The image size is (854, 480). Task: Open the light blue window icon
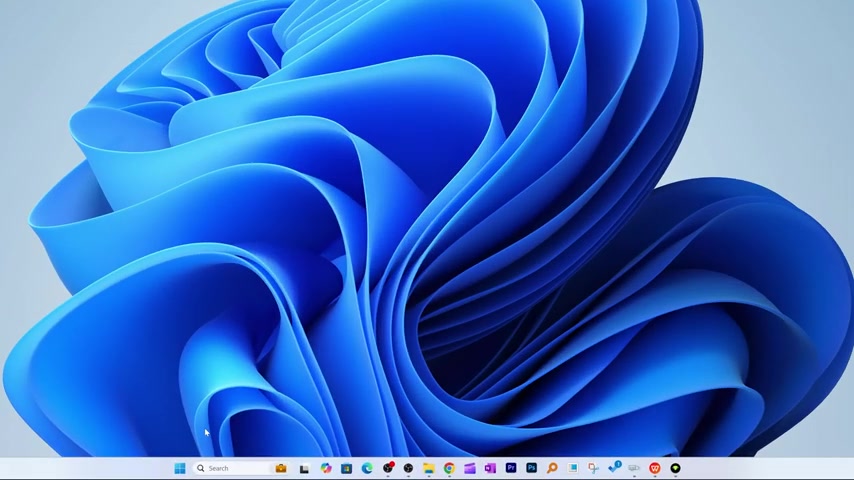(x=572, y=468)
